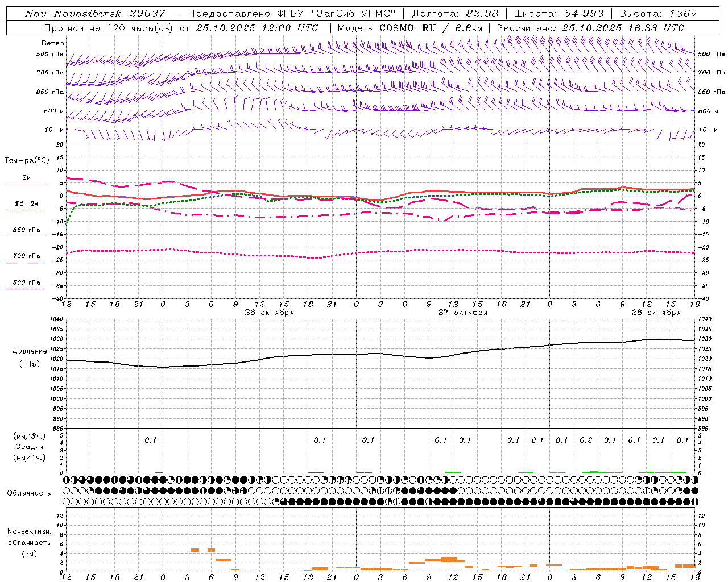The width and height of the screenshot is (728, 582).
Task: Click the solid red line sample under 2м
Action: (x=26, y=184)
